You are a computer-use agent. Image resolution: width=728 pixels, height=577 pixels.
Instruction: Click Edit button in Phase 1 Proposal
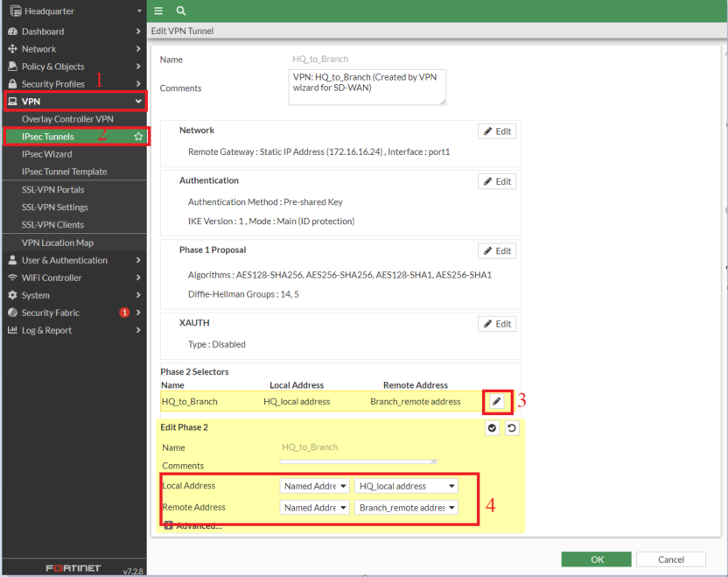[497, 251]
